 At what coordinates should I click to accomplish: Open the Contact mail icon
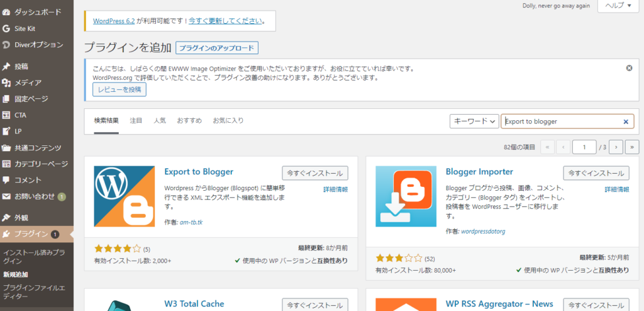point(6,196)
